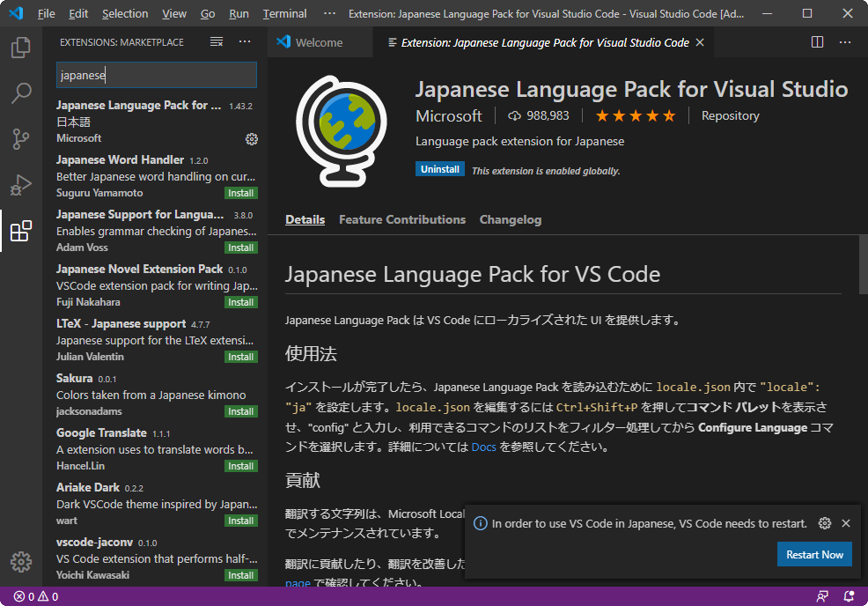The image size is (868, 606).
Task: Split the editor to the right
Action: [x=817, y=42]
